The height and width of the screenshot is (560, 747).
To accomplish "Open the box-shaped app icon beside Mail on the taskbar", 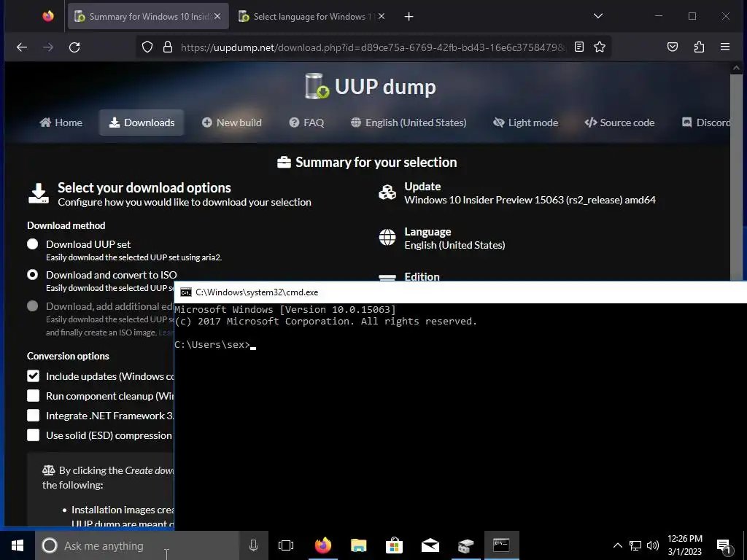I will pyautogui.click(x=465, y=545).
